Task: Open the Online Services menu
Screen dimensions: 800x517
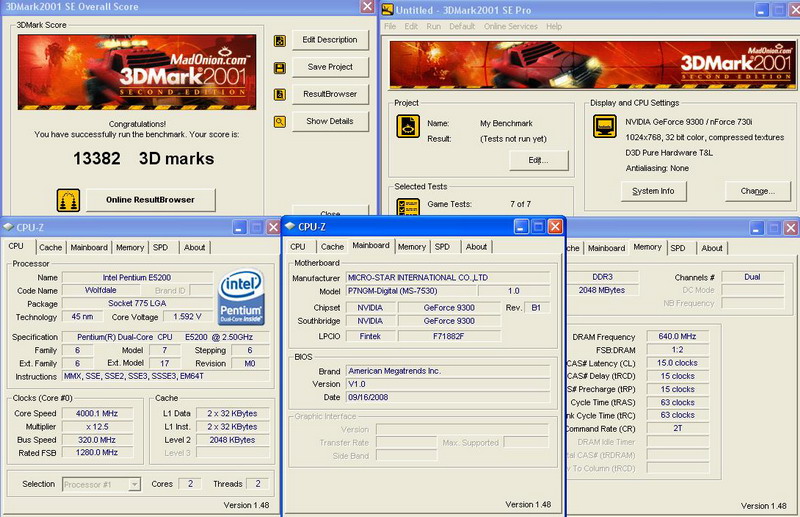Action: point(511,26)
